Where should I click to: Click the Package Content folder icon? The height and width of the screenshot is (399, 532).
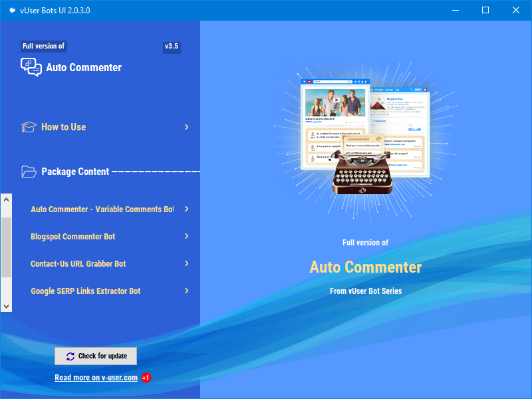point(29,172)
